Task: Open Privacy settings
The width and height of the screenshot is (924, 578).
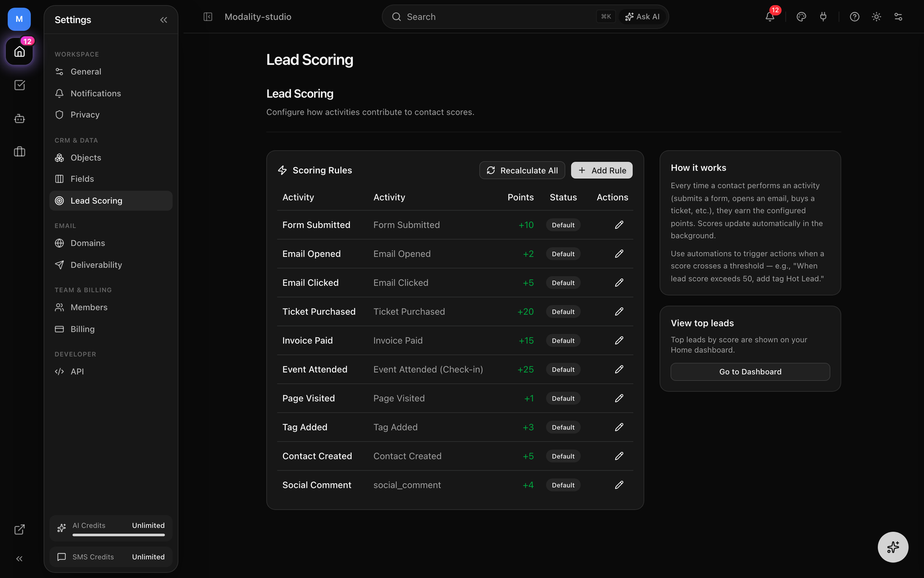Action: 111,114
